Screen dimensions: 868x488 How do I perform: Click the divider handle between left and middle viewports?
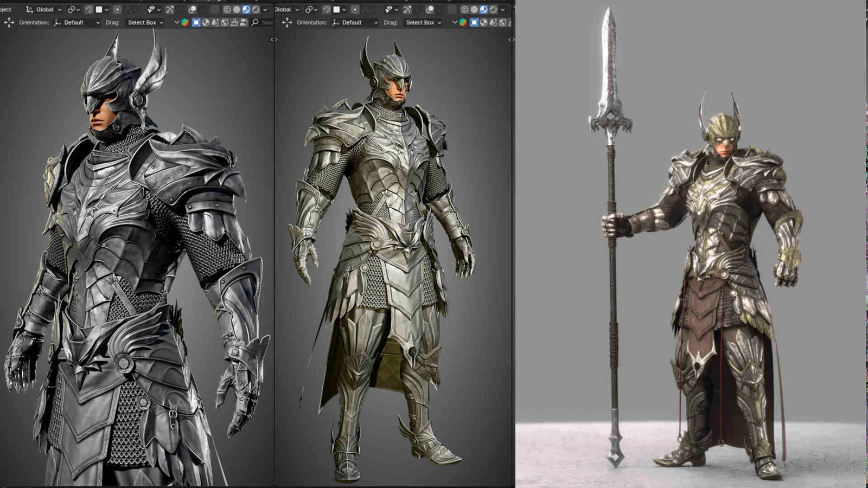(274, 40)
